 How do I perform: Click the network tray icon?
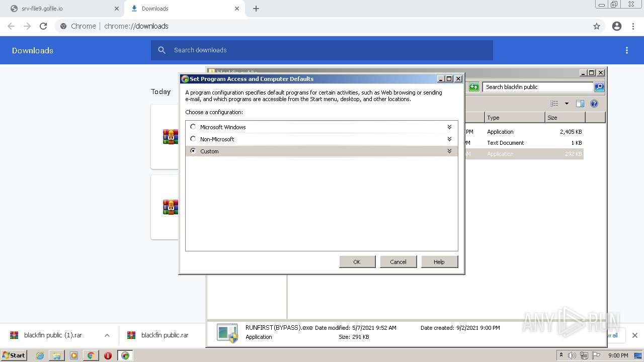click(584, 355)
